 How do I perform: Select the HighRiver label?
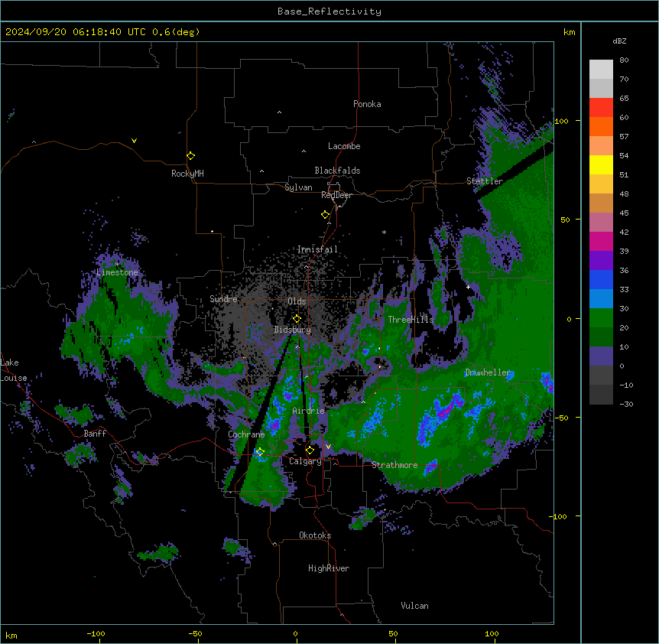coord(329,568)
